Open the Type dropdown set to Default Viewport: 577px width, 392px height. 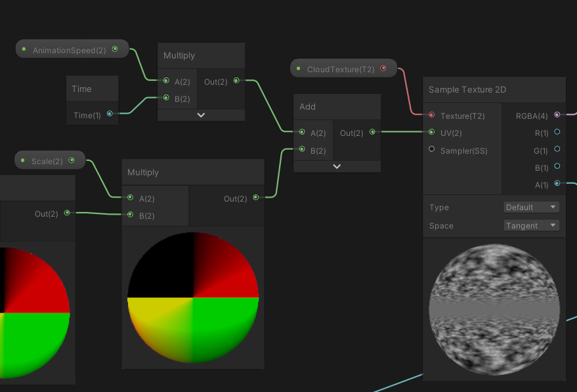pos(531,207)
